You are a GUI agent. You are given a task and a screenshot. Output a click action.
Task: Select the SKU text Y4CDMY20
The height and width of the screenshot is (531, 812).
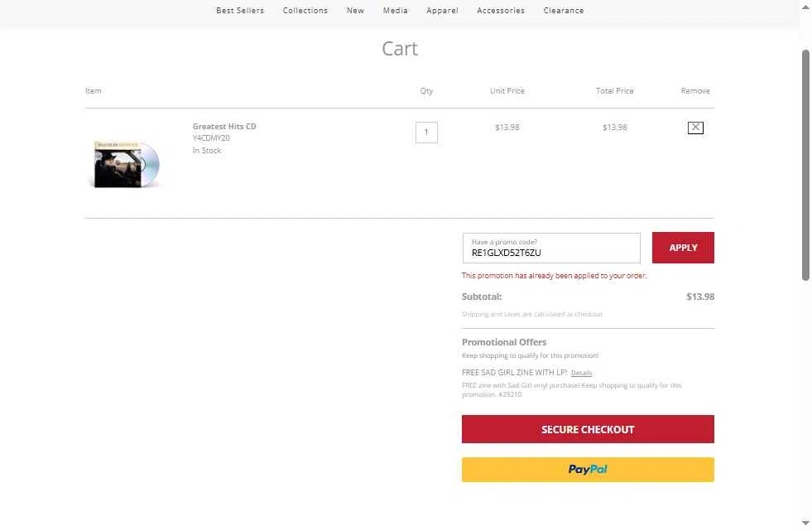[211, 138]
